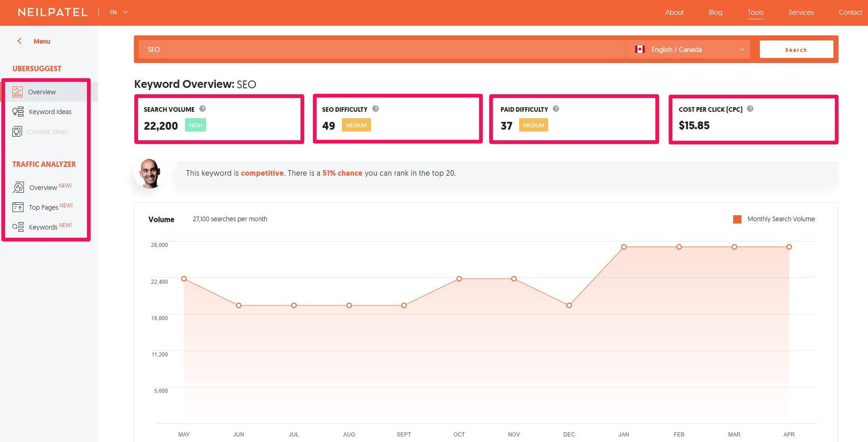Click the Search Volume help question mark
This screenshot has height=442, width=868.
tap(203, 109)
